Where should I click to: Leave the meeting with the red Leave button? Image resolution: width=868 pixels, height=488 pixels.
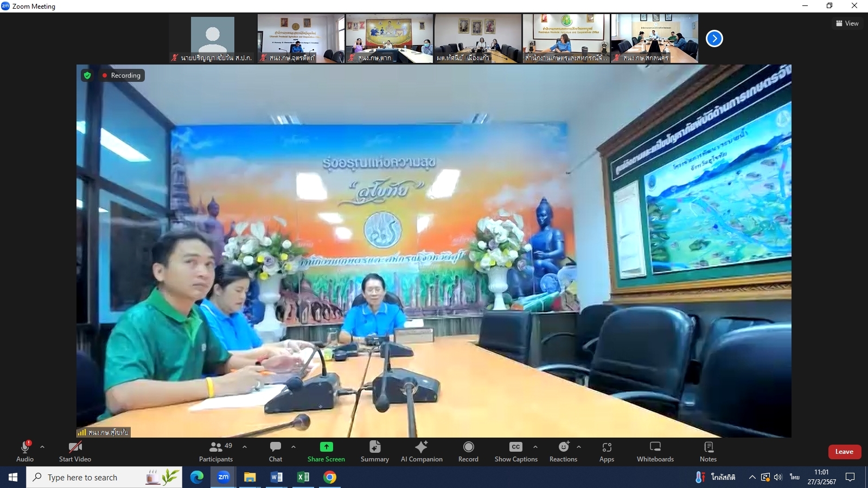pos(845,452)
